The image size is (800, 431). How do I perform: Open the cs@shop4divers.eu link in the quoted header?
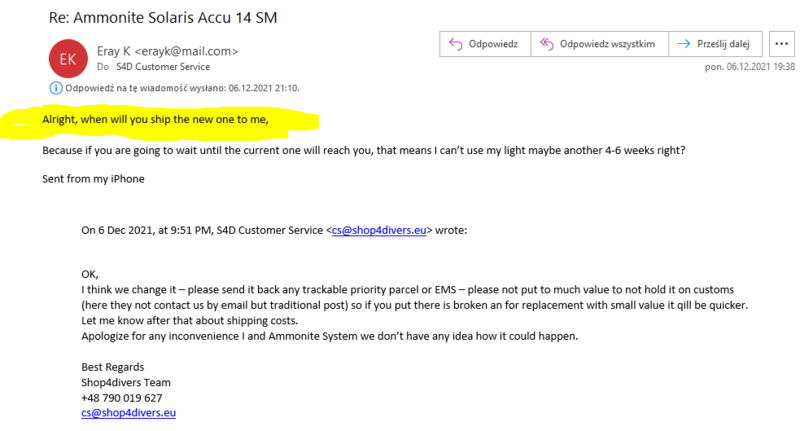pyautogui.click(x=380, y=230)
